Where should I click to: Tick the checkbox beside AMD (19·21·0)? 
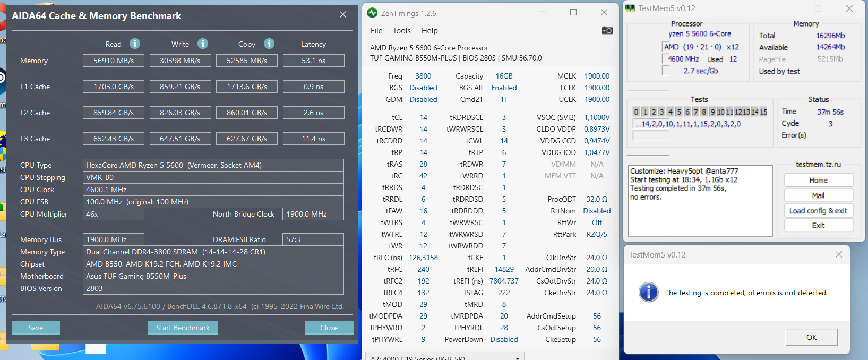pos(666,47)
